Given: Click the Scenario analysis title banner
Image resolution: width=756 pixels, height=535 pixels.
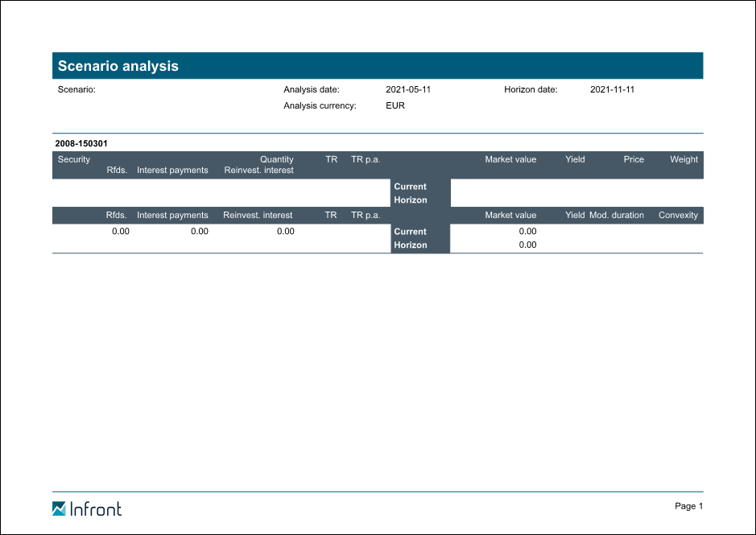Looking at the screenshot, I should click(x=378, y=66).
